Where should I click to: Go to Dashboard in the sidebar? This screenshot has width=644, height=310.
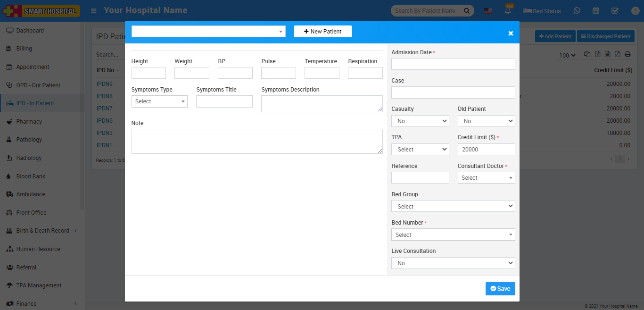(x=30, y=31)
